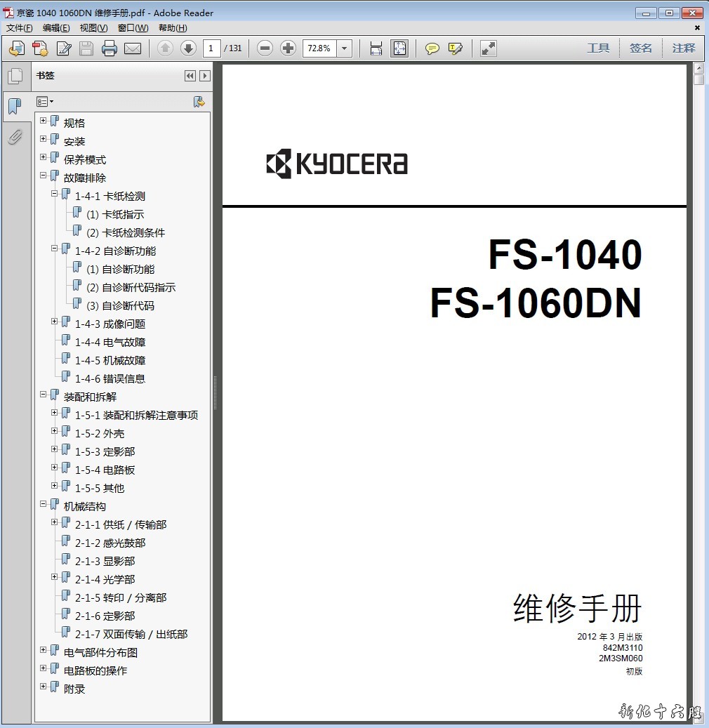Click the email envelope icon
The height and width of the screenshot is (728, 709).
133,48
